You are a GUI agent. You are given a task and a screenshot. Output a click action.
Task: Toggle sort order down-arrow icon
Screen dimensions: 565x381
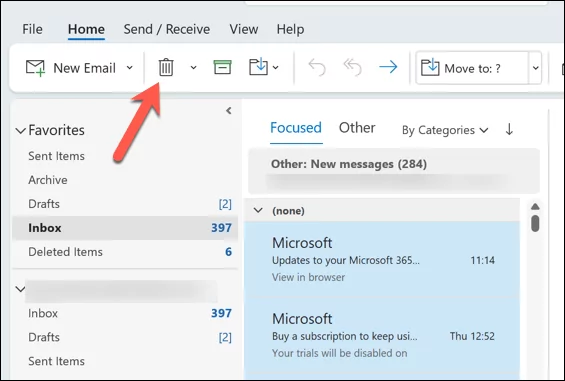[x=509, y=129]
